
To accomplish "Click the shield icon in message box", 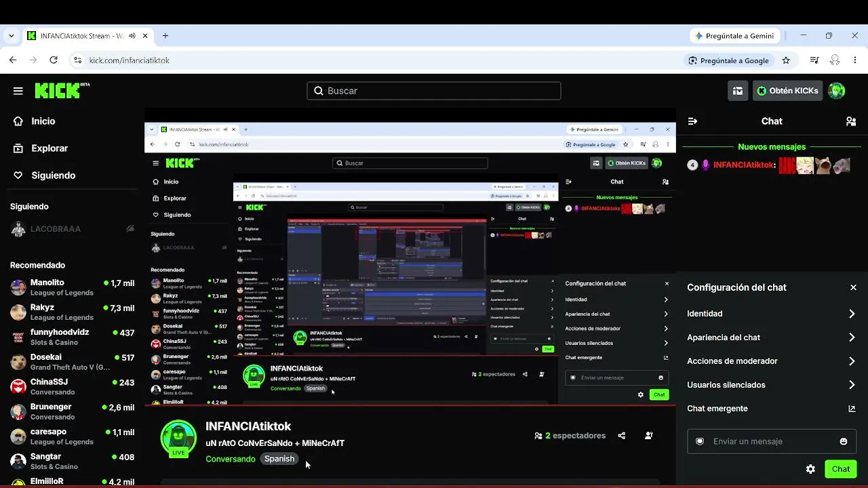I will (x=700, y=441).
